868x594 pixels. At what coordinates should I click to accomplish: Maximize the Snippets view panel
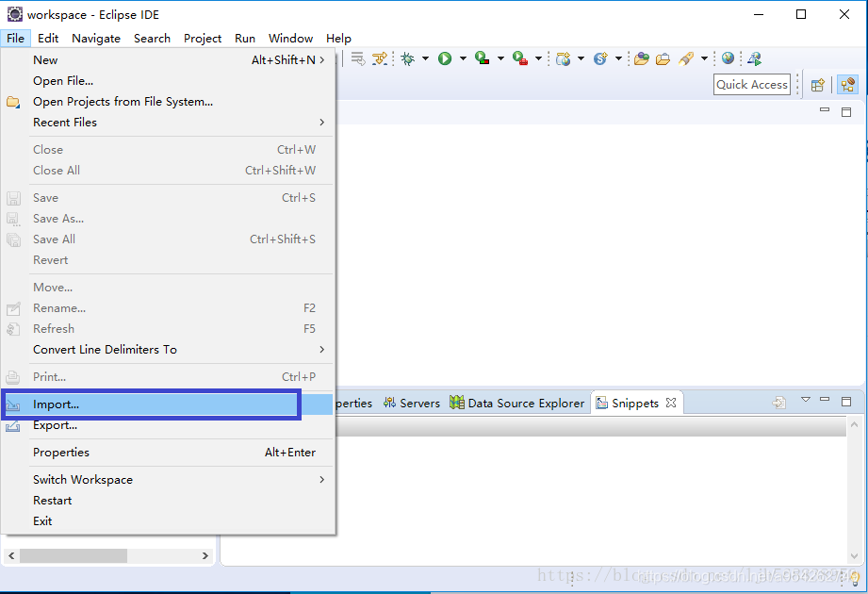(x=846, y=402)
